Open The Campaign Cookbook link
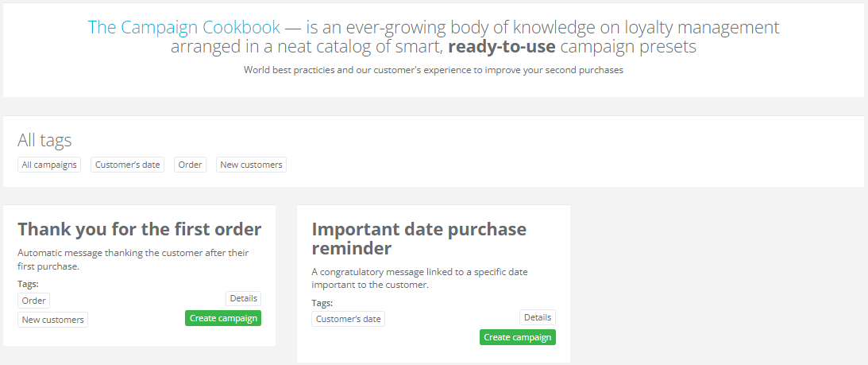This screenshot has height=365, width=868. click(x=183, y=27)
